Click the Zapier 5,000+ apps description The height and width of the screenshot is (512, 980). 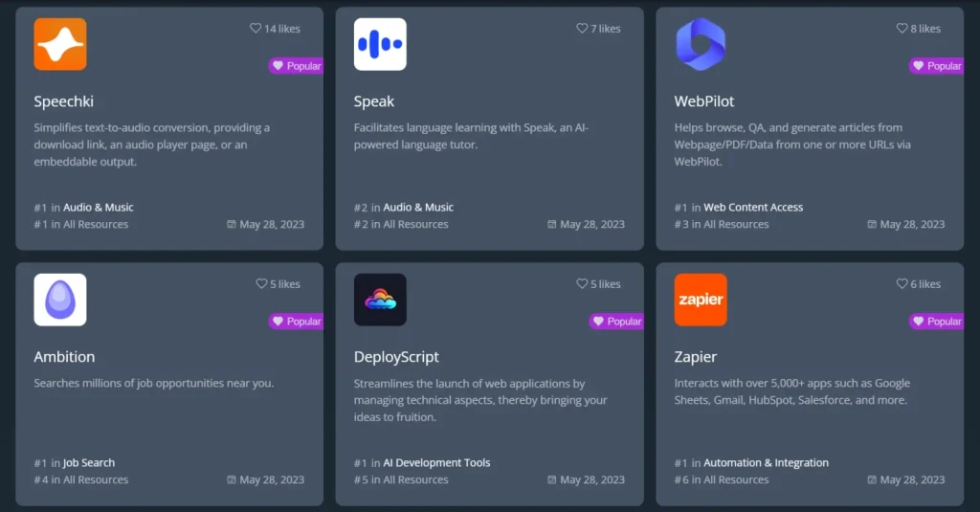pos(791,391)
